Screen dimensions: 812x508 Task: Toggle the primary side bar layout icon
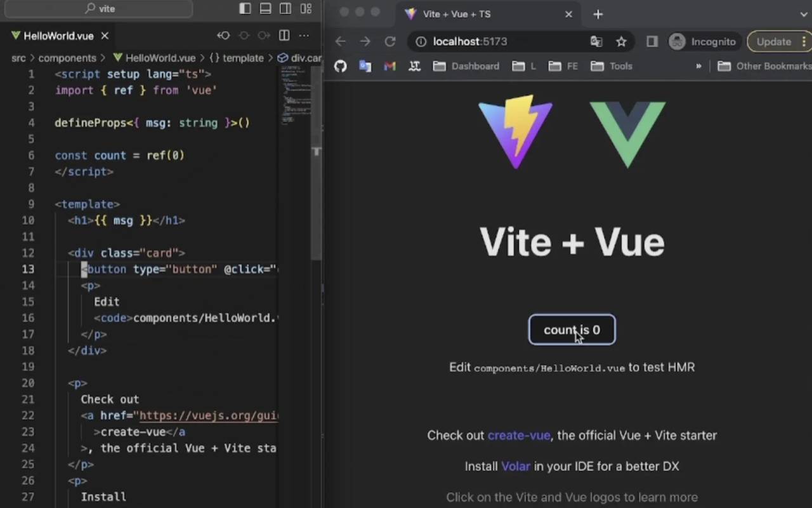pyautogui.click(x=245, y=9)
